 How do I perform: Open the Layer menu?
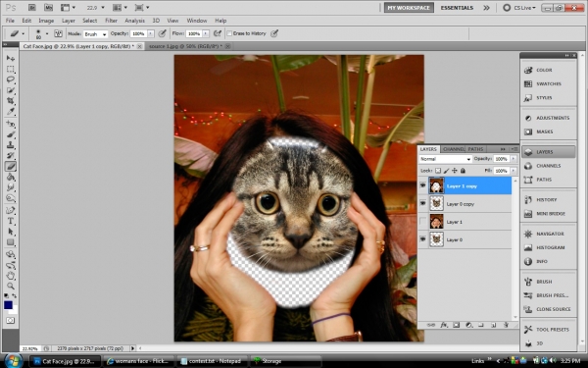(x=69, y=21)
